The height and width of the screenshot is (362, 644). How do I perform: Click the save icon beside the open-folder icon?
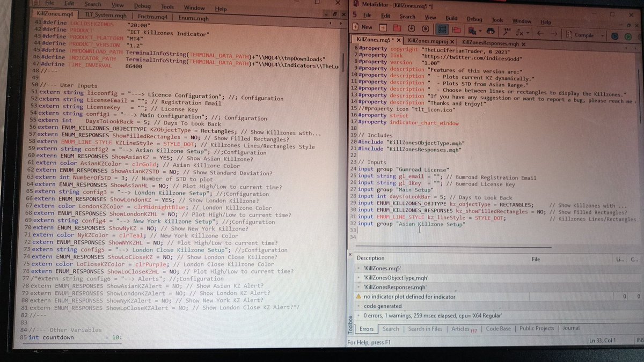[x=411, y=28]
